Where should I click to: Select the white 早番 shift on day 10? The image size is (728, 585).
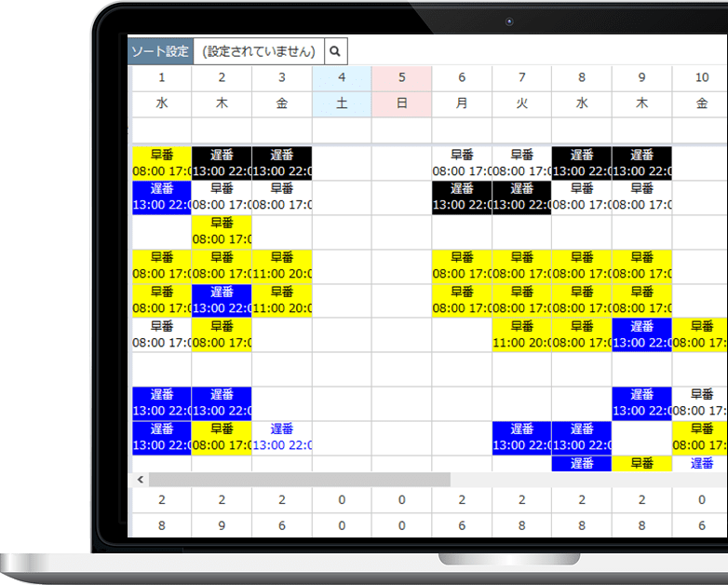pyautogui.click(x=700, y=403)
